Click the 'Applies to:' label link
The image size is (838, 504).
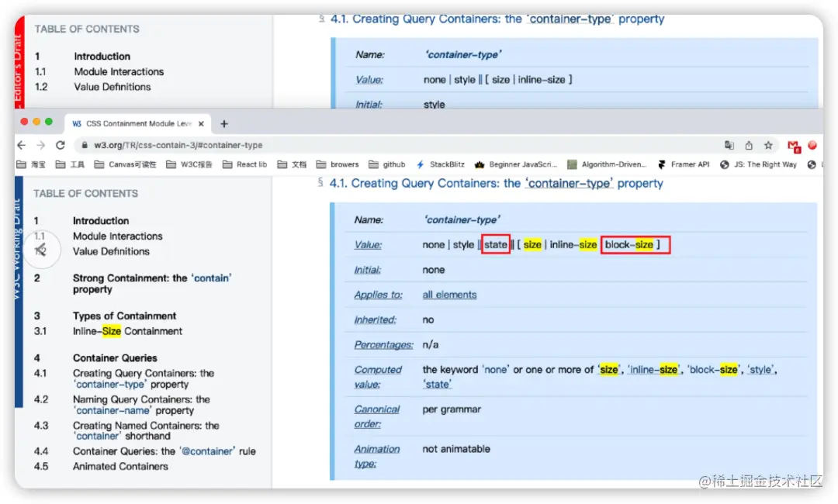click(378, 295)
